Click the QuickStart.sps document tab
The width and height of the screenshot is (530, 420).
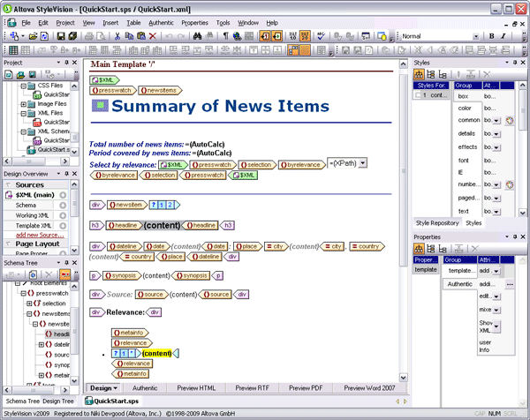(112, 401)
